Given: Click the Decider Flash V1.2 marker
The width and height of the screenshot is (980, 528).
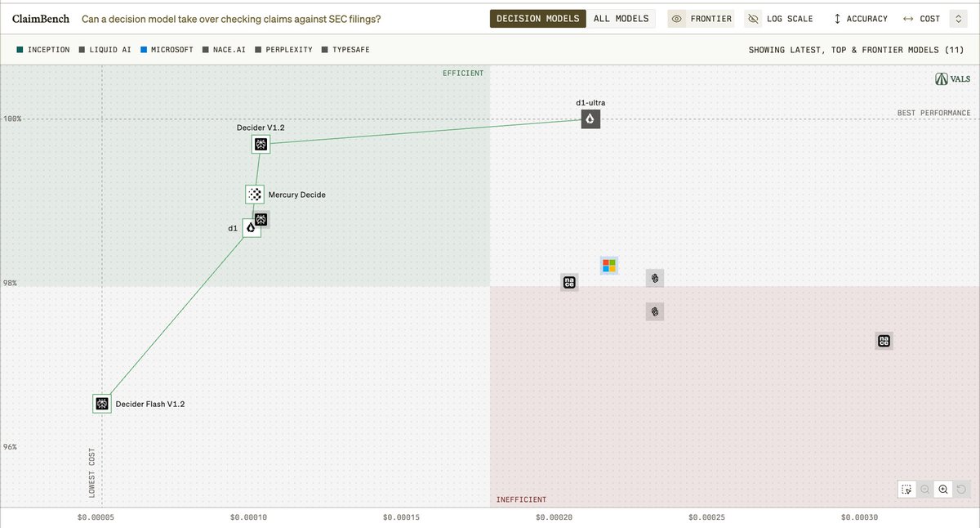Looking at the screenshot, I should pos(101,404).
